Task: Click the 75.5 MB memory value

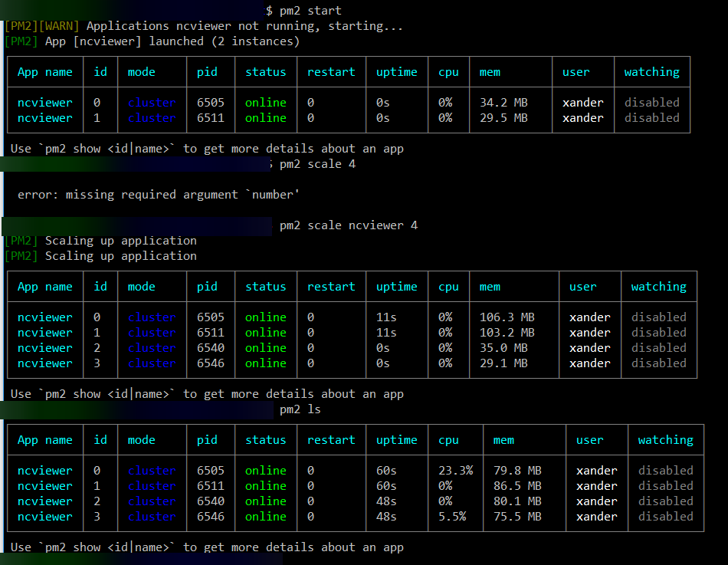Action: click(518, 517)
